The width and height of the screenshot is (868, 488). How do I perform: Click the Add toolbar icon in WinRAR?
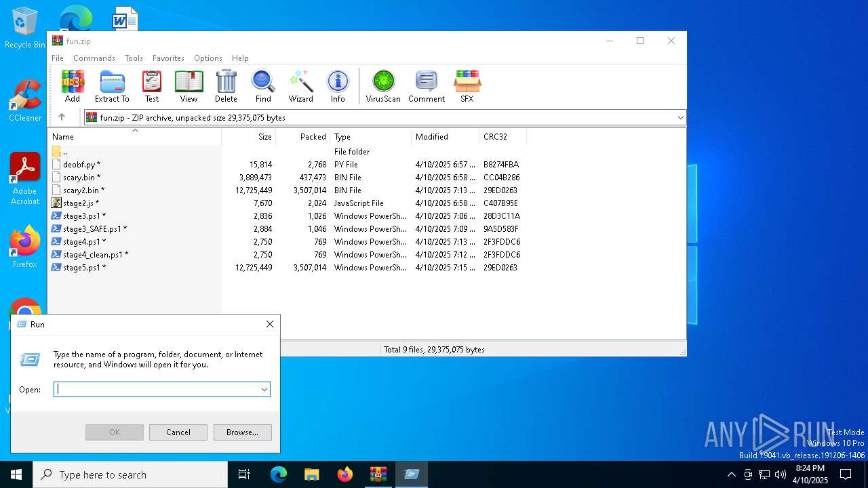[x=73, y=86]
